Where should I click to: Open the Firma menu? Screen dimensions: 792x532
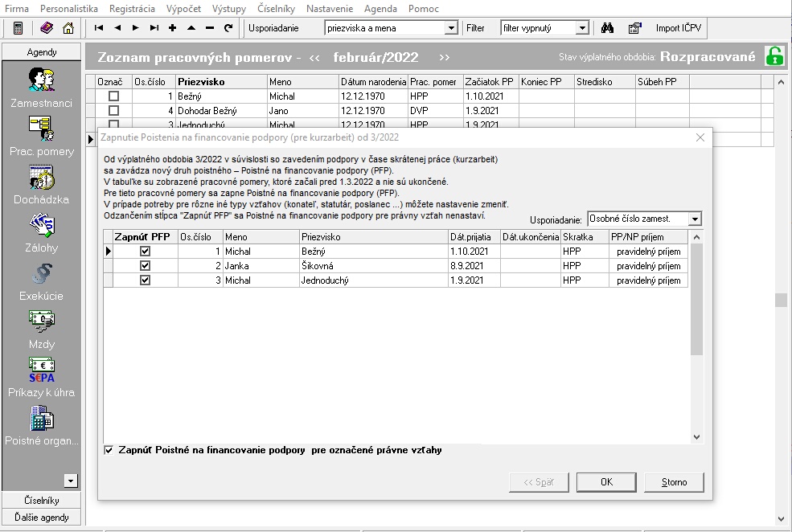(17, 9)
